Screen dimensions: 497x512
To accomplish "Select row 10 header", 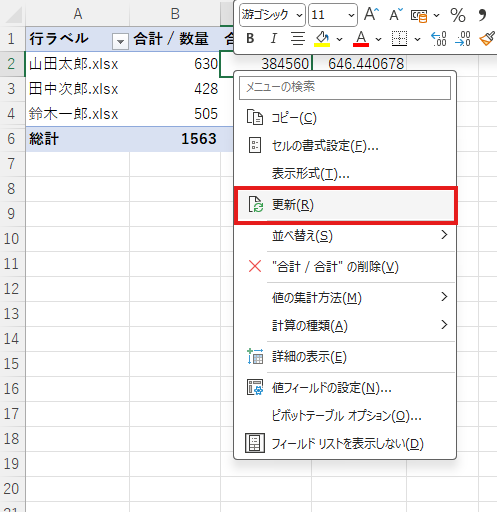I will tap(12, 239).
